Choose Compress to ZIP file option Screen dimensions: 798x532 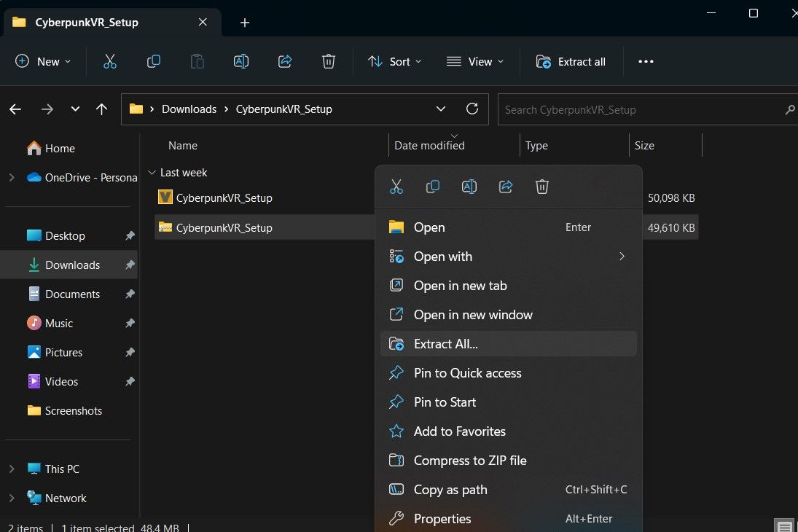coord(469,461)
